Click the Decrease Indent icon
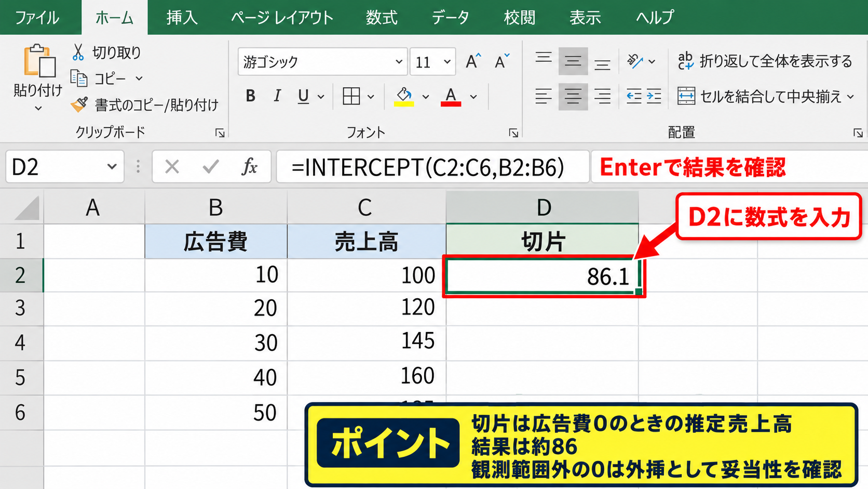Image resolution: width=868 pixels, height=489 pixels. pos(634,97)
